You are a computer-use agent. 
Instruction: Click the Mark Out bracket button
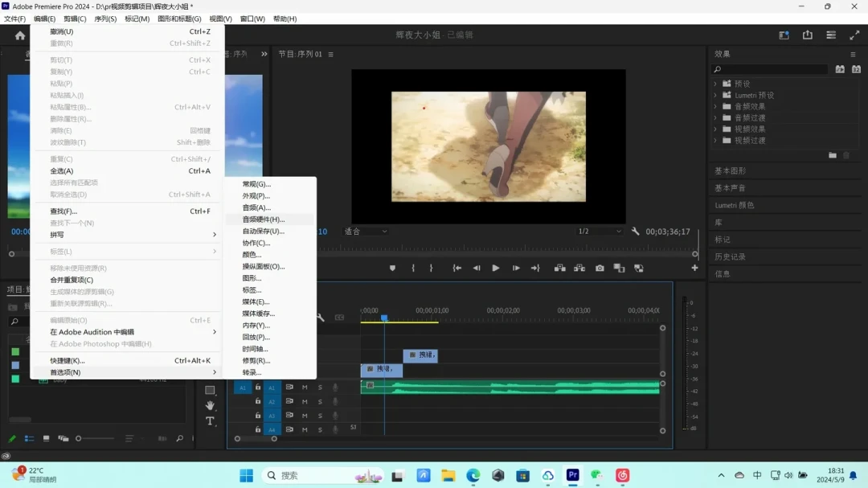pyautogui.click(x=432, y=268)
